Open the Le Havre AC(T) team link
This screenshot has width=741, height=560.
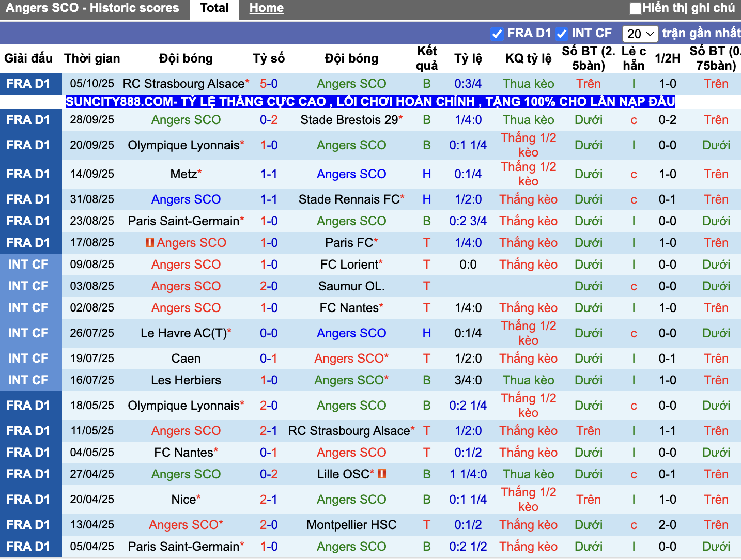pos(183,333)
